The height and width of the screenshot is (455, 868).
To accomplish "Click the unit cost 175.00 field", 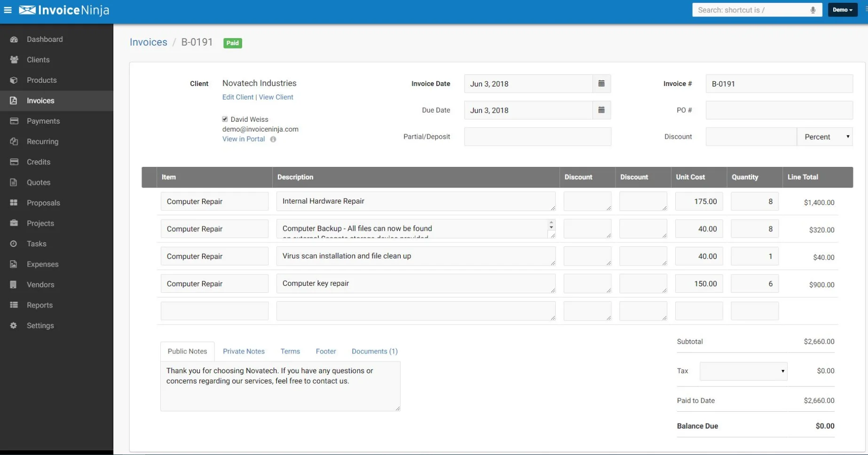I will [699, 201].
